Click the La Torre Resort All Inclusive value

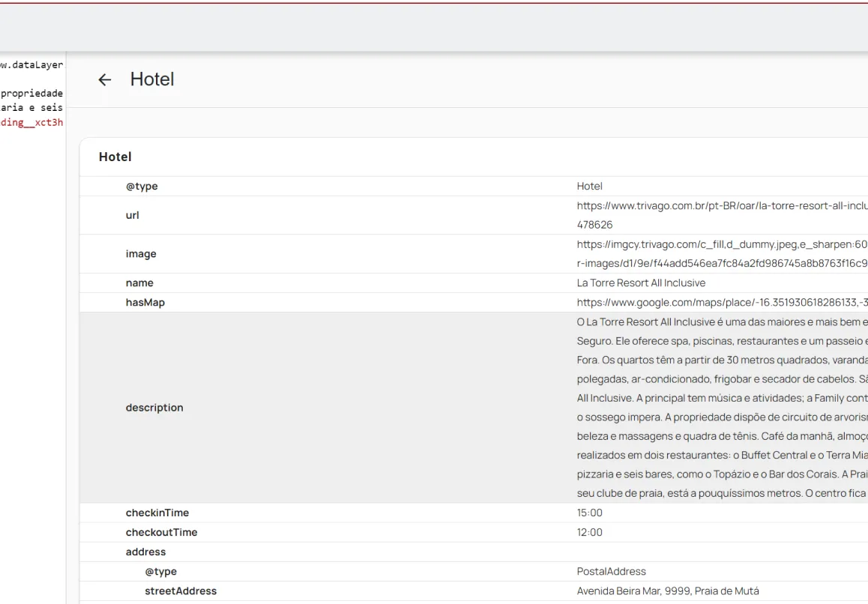(641, 283)
